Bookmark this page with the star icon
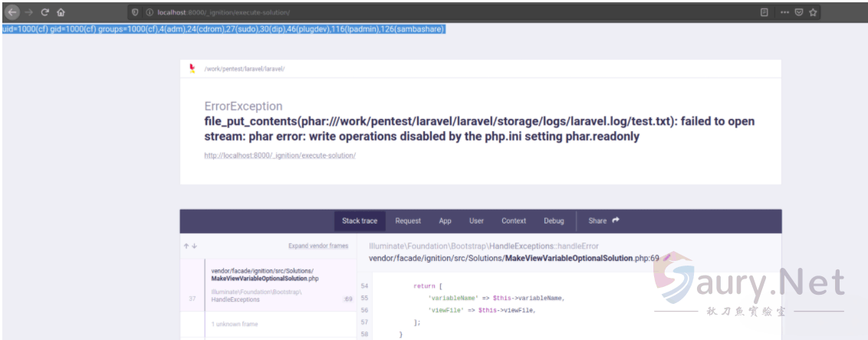The width and height of the screenshot is (868, 340). pyautogui.click(x=813, y=12)
